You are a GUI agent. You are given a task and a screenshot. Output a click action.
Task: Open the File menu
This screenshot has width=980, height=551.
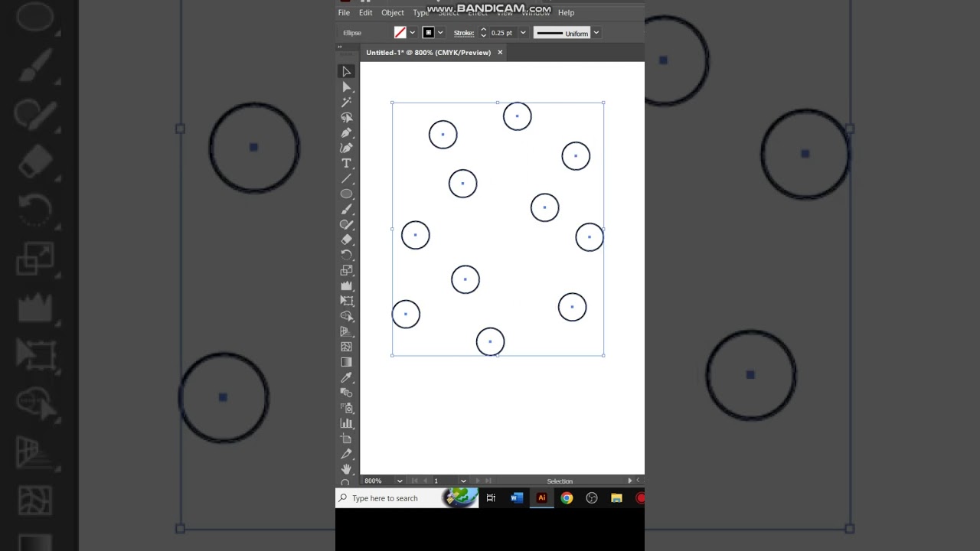344,12
